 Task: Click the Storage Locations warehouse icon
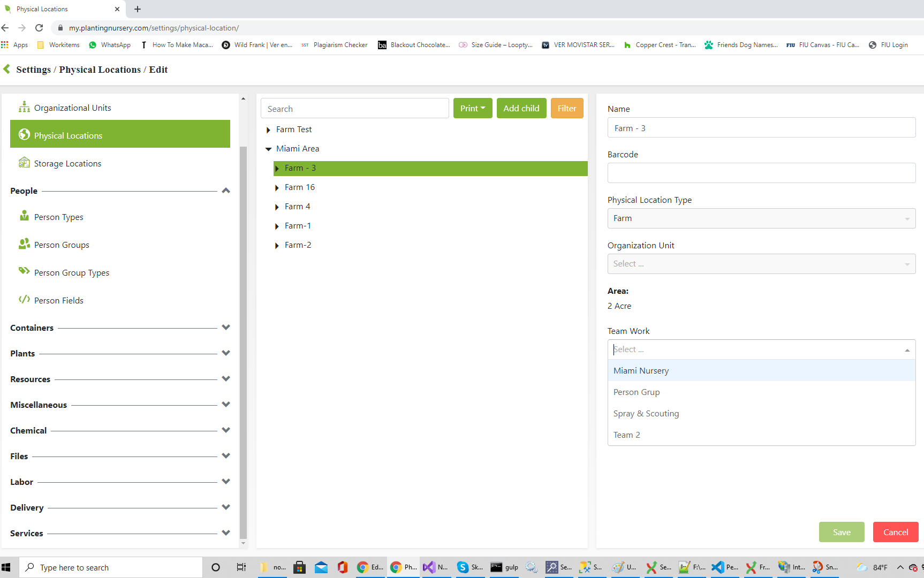[x=24, y=163]
